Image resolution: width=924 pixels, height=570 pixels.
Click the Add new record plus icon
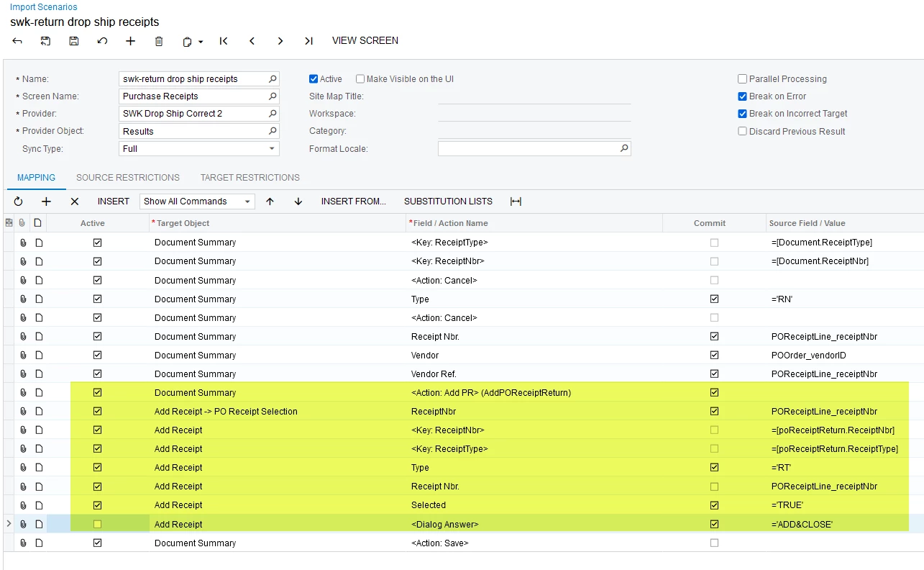pyautogui.click(x=130, y=41)
